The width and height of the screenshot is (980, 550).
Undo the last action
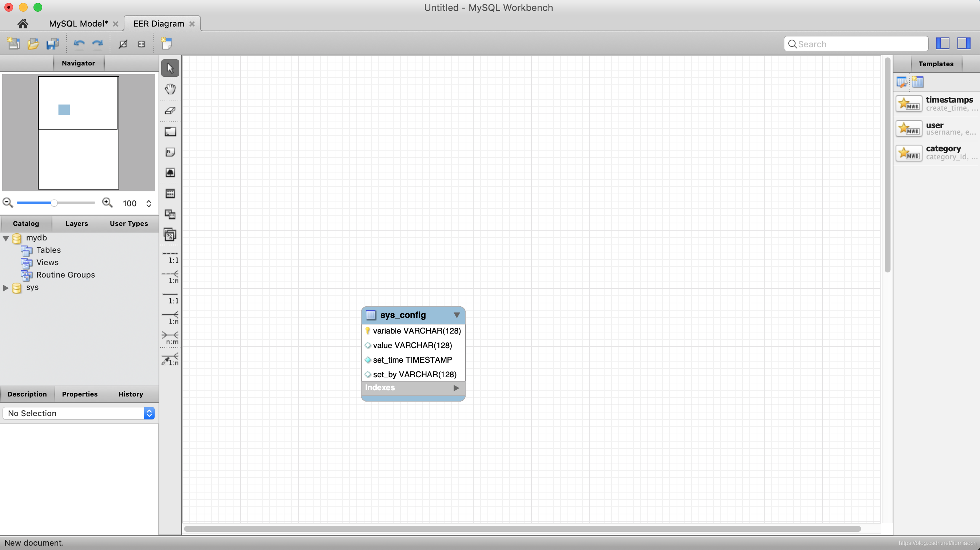pos(79,44)
